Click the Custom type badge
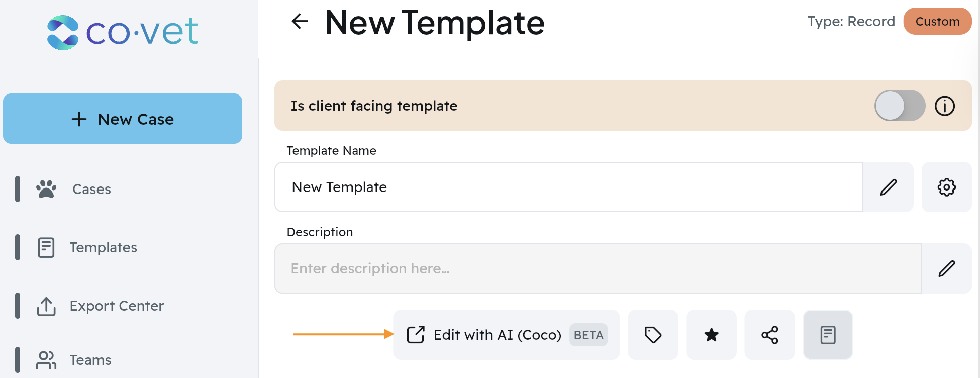 pyautogui.click(x=937, y=21)
